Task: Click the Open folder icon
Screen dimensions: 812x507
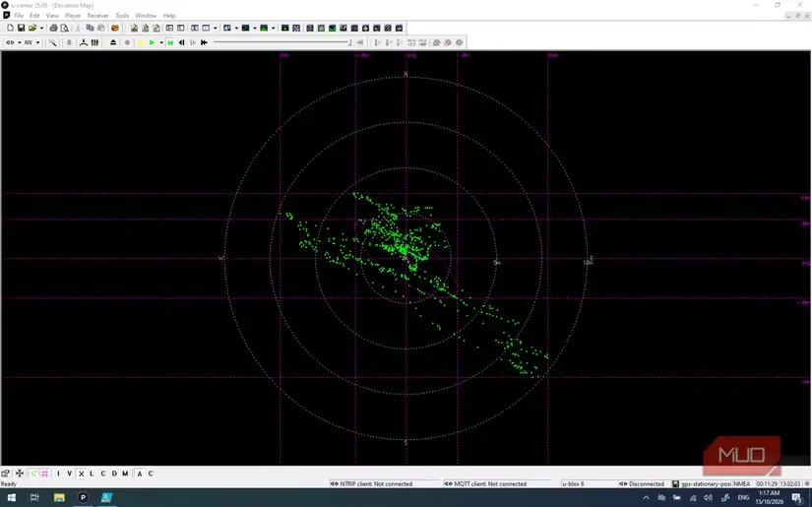Action: 32,28
